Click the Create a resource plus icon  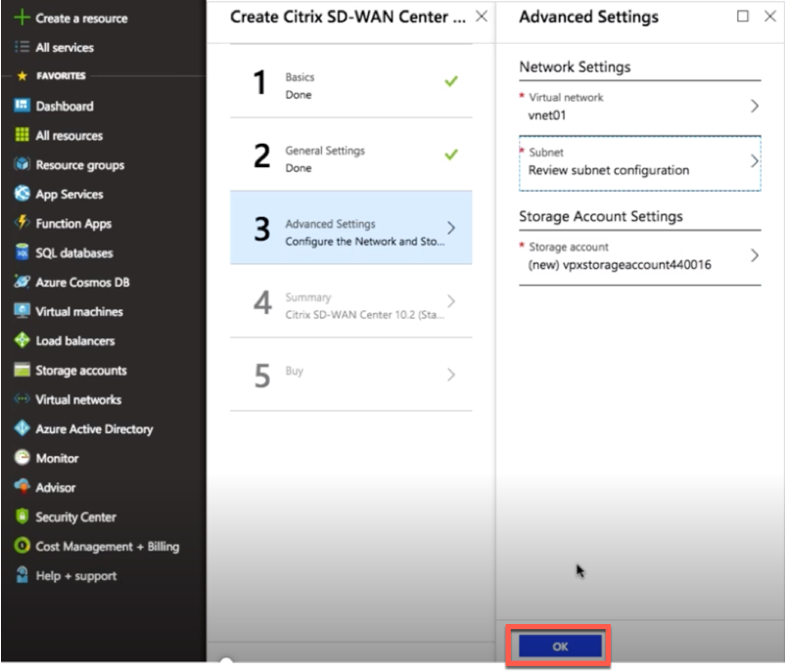tap(23, 18)
